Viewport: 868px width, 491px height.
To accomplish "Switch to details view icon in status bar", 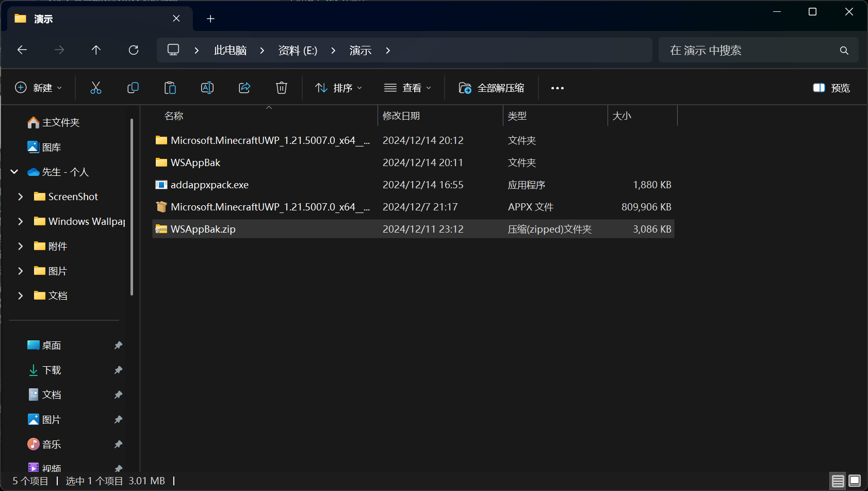I will click(838, 481).
